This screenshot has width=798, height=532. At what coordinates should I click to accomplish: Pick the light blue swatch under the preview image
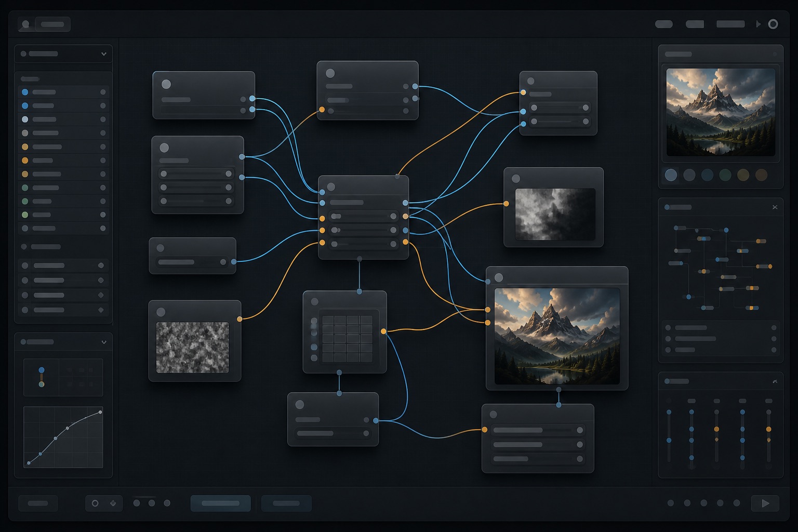[671, 175]
